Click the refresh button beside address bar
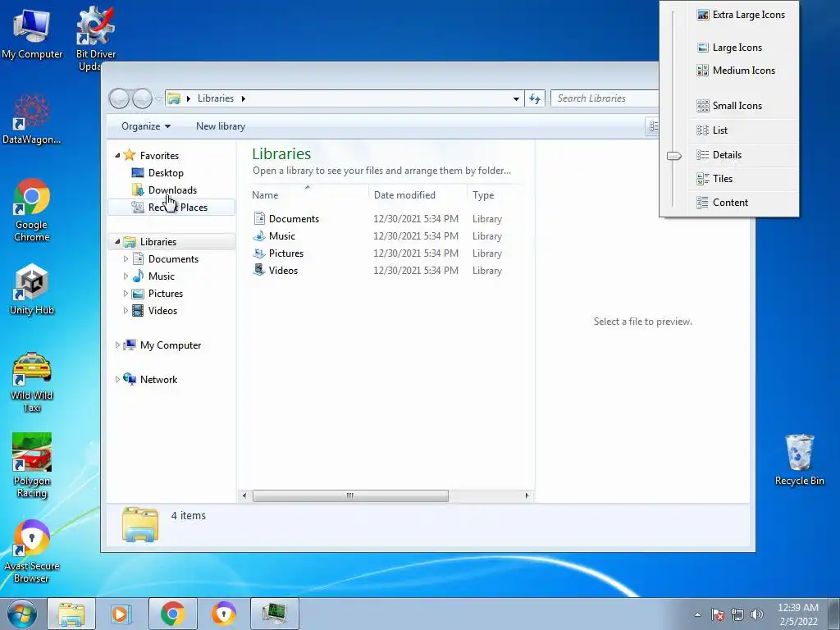 pyautogui.click(x=535, y=98)
